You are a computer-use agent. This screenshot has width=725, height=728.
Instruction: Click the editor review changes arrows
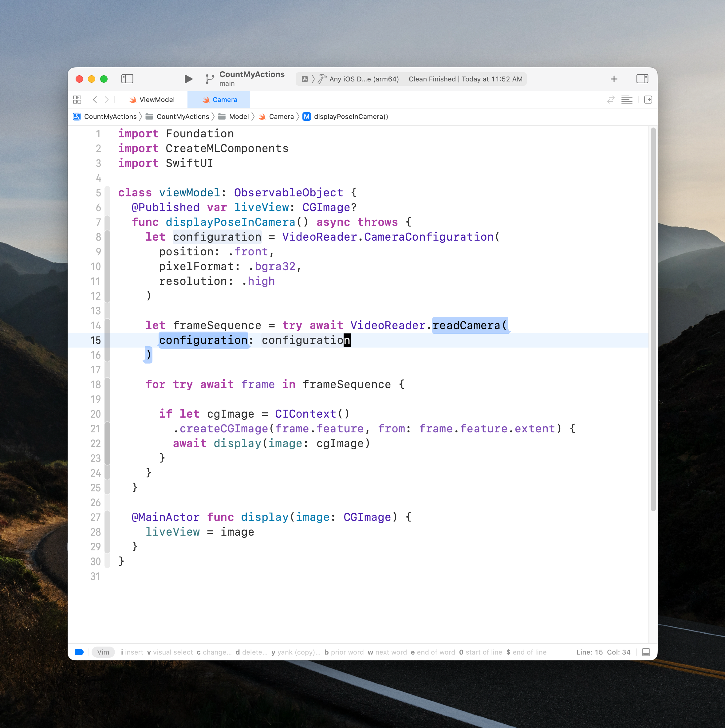(610, 100)
